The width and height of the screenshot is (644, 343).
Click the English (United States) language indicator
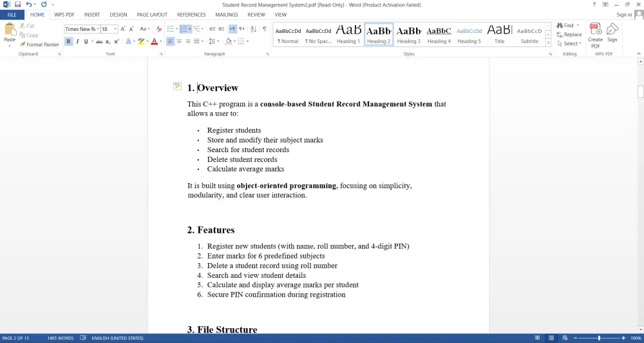tap(117, 338)
